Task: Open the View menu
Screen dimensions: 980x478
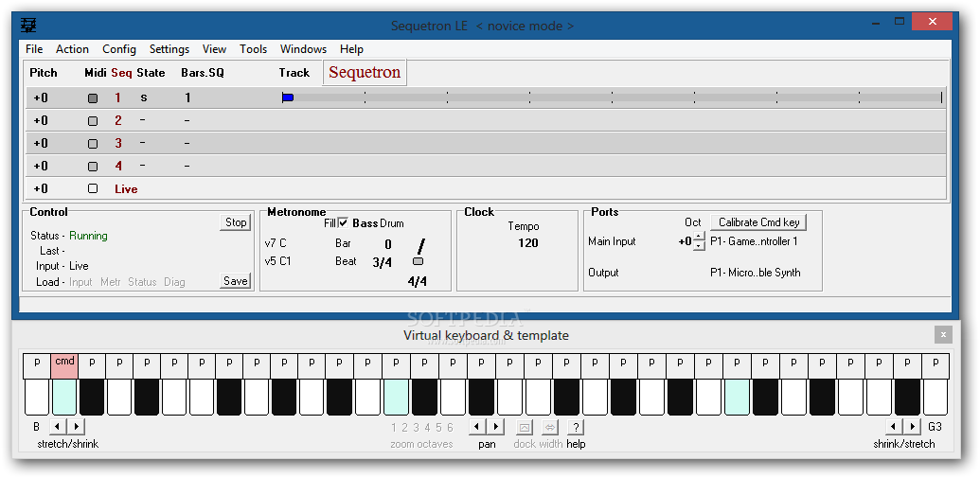Action: (x=214, y=48)
